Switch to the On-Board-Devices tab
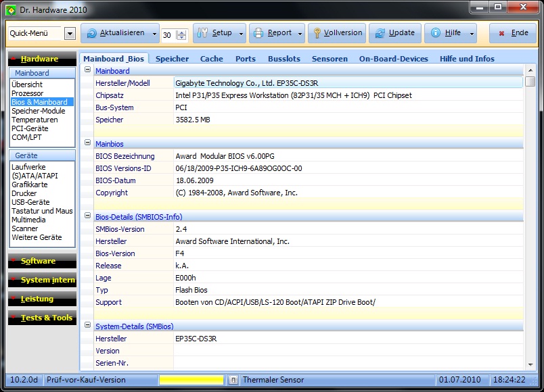The width and height of the screenshot is (544, 392). click(394, 59)
